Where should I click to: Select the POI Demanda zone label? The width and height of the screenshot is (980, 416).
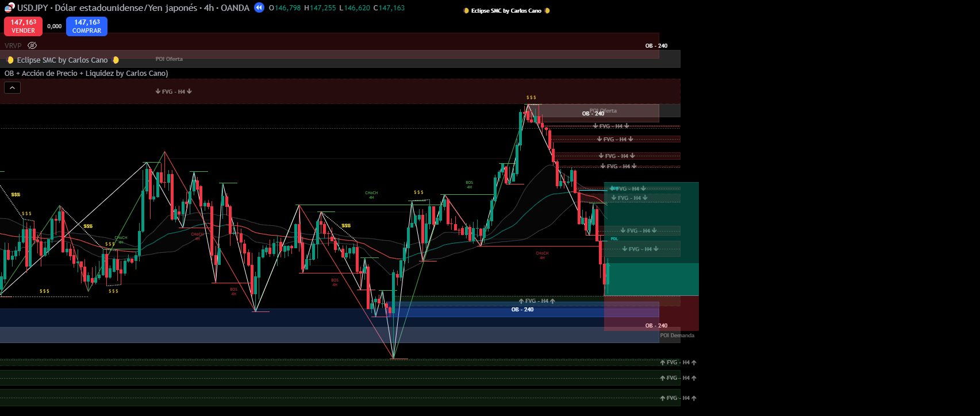[677, 336]
